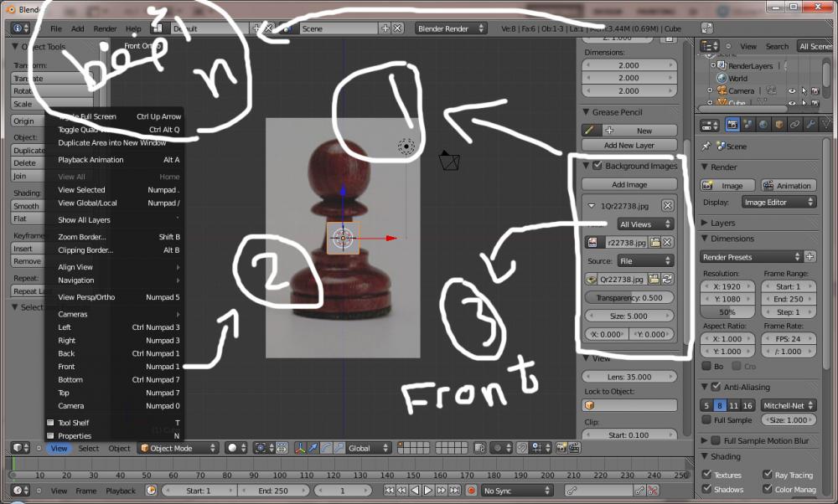This screenshot has height=504, width=838.
Task: Toggle the Color Management checkbox
Action: pyautogui.click(x=768, y=489)
